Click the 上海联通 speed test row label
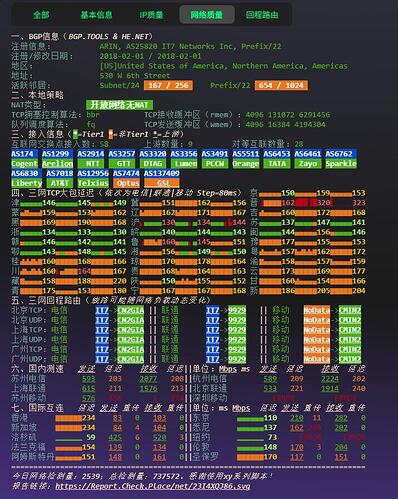The image size is (398, 499). coord(28,388)
